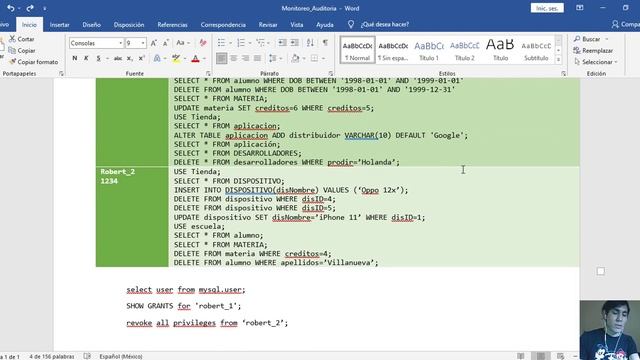Screen dimensions: 640x360
Task: Open the multilevel list icon
Action: pos(260,43)
